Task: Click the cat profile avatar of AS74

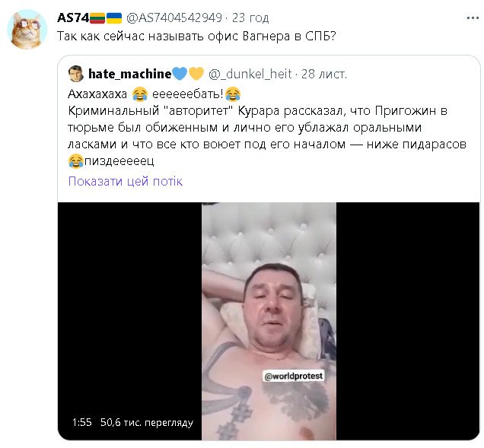Action: coord(27,30)
